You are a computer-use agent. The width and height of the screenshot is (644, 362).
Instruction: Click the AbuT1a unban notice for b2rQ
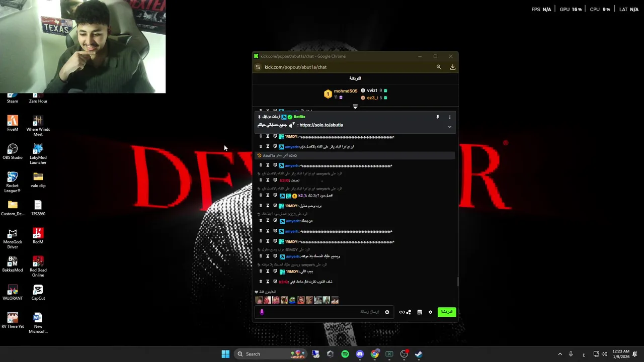click(x=355, y=155)
